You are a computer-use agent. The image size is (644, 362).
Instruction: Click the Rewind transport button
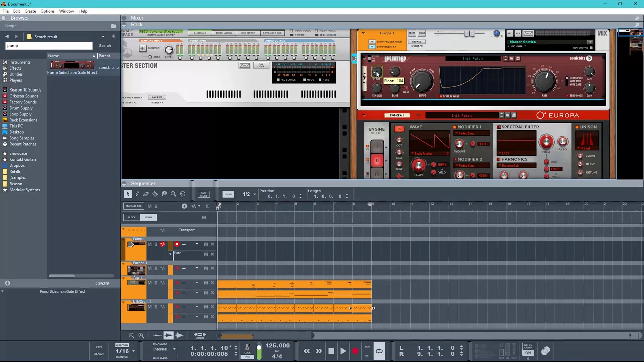[x=307, y=351]
